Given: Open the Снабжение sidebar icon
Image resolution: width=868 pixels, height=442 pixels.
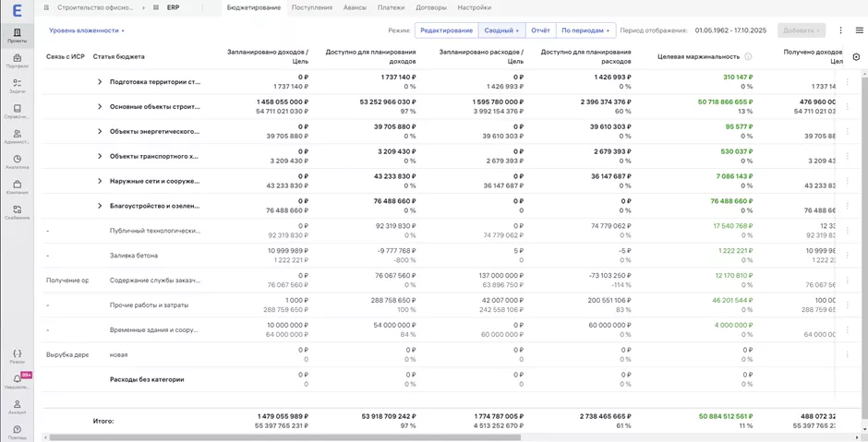Looking at the screenshot, I should (x=17, y=212).
